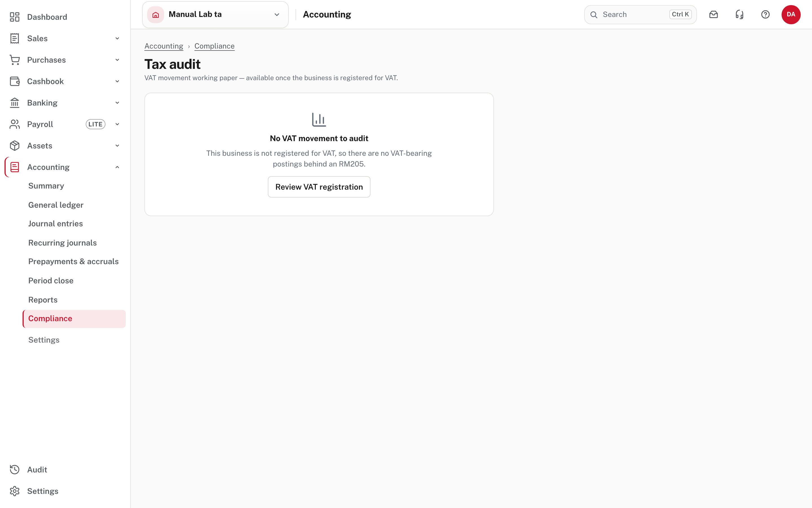Expand the Purchases section chevron
812x508 pixels.
[x=117, y=60]
